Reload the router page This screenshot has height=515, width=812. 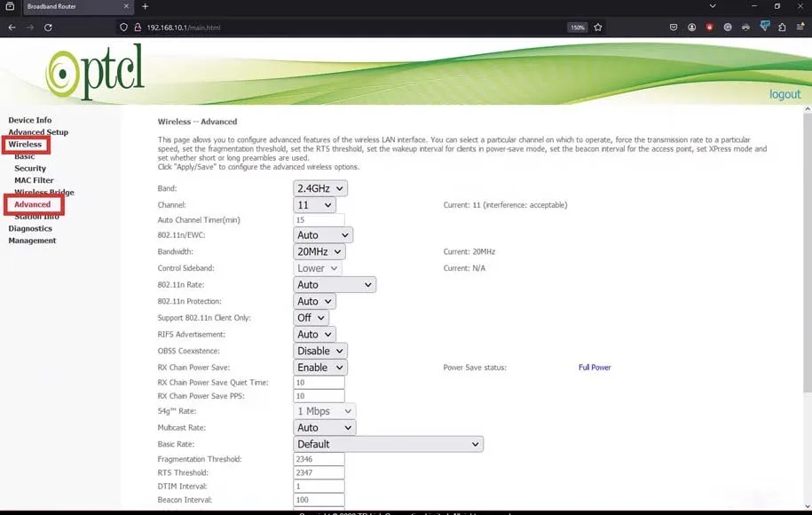(x=48, y=28)
